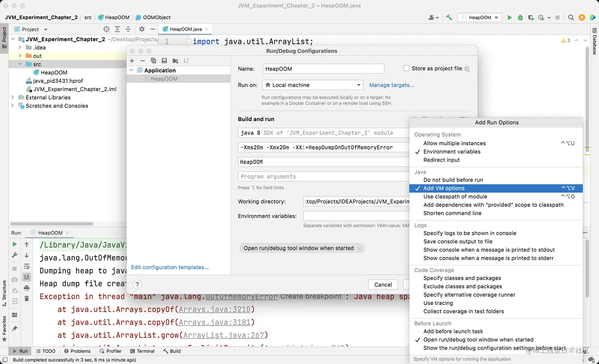
Task: Pin the Run tab with the pin icon
Action: pyautogui.click(x=15, y=328)
